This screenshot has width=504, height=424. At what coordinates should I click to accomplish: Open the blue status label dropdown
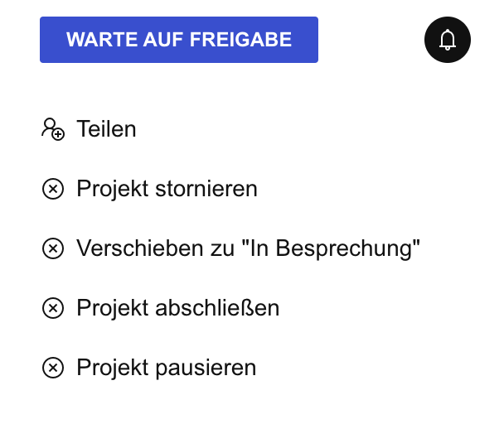(x=179, y=40)
